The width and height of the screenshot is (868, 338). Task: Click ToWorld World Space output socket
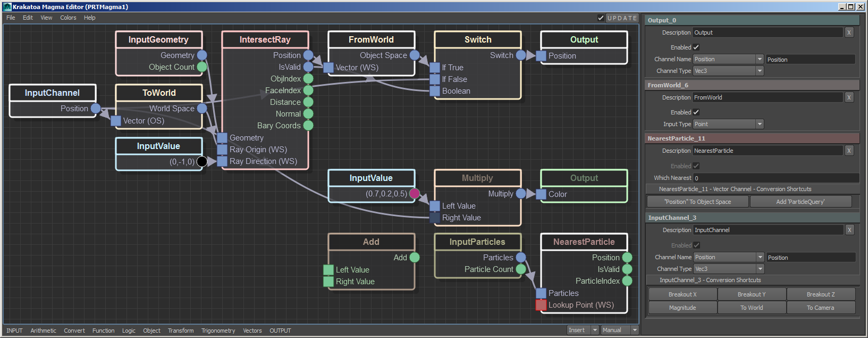(x=202, y=108)
